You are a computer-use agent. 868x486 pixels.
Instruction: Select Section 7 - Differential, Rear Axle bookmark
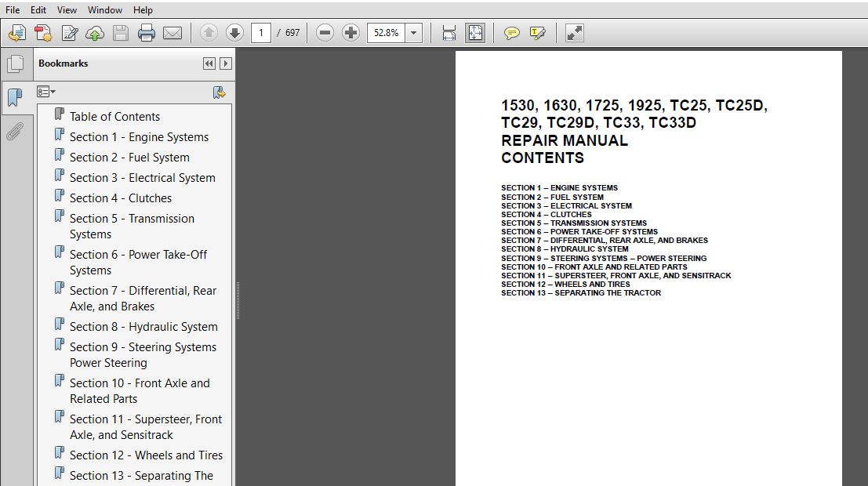point(143,299)
